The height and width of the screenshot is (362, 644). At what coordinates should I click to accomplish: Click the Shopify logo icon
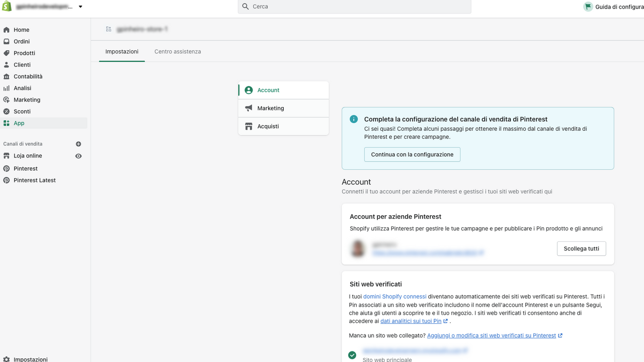pyautogui.click(x=7, y=7)
